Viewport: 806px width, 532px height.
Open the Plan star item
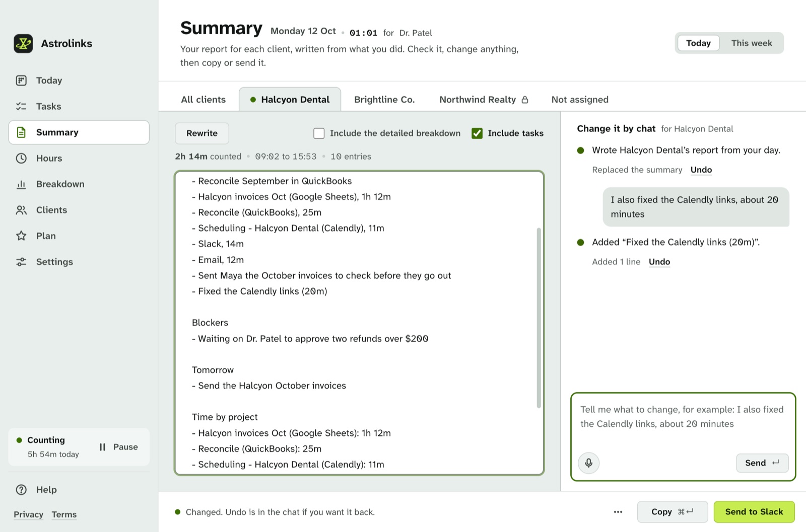coord(79,236)
